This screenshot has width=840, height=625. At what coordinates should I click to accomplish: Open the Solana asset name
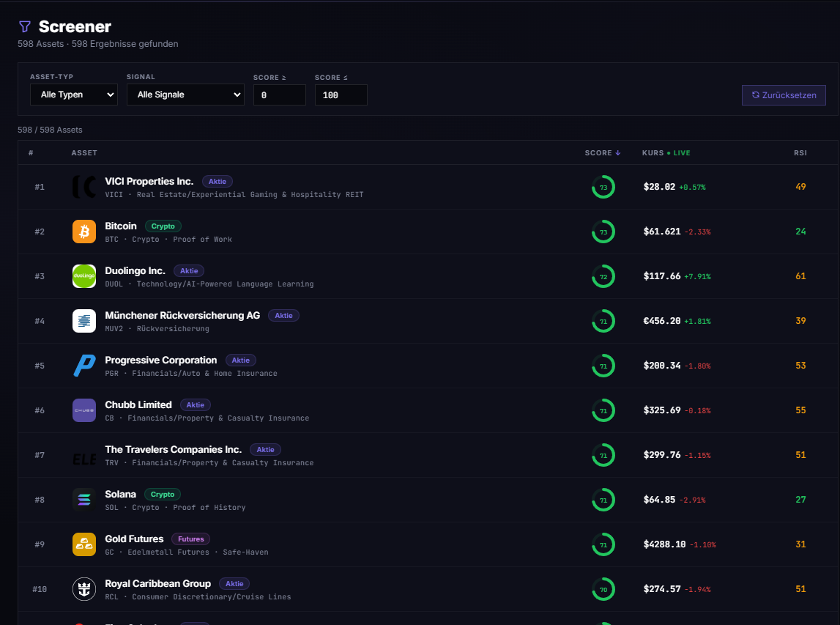tap(121, 494)
